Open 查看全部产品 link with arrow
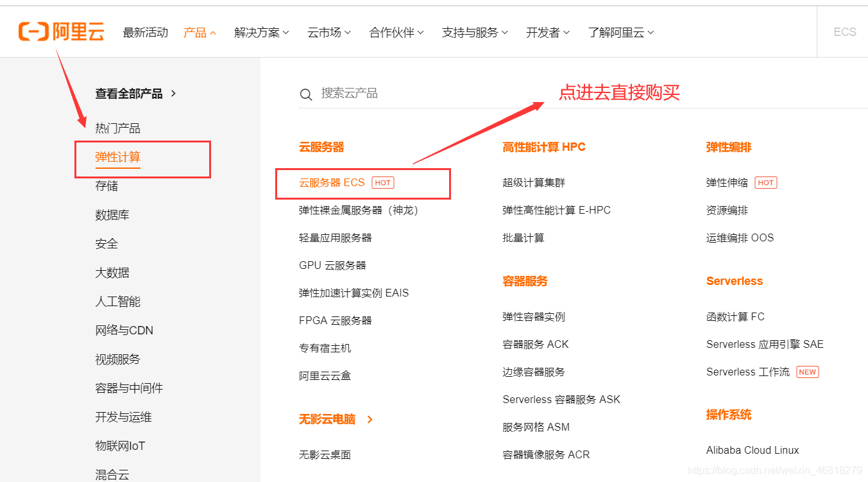 click(136, 94)
